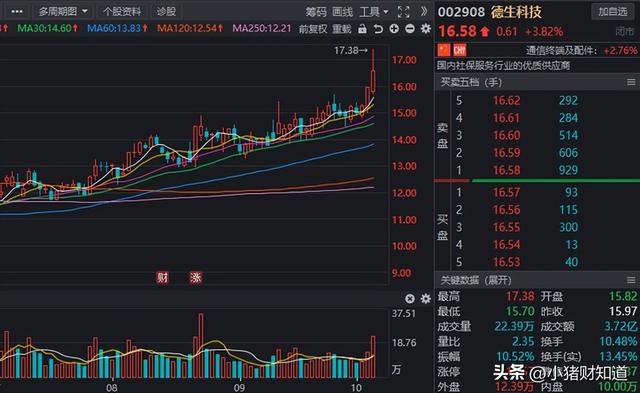Switch to 个股资料 tab
The width and height of the screenshot is (640, 393).
122,11
